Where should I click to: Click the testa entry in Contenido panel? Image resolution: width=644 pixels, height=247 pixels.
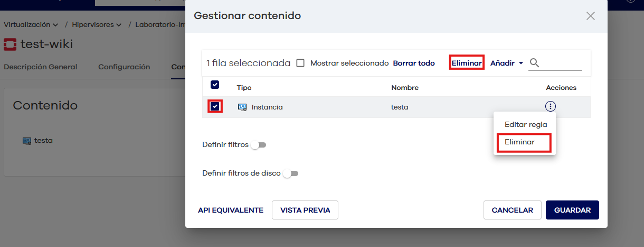[x=43, y=141]
